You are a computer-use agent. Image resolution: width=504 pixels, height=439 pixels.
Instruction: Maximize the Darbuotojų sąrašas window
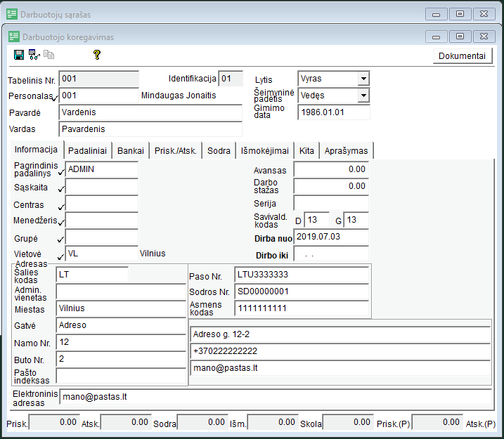pyautogui.click(x=460, y=14)
